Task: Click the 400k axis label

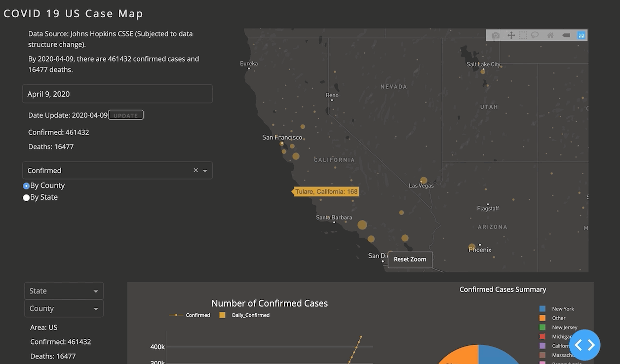Action: pyautogui.click(x=157, y=347)
